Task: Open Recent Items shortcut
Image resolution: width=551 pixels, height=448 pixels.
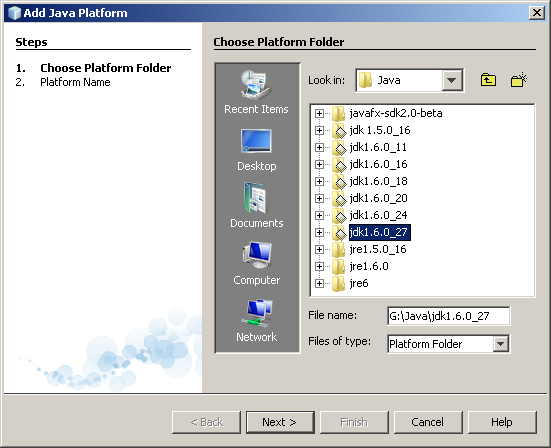Action: click(x=256, y=92)
